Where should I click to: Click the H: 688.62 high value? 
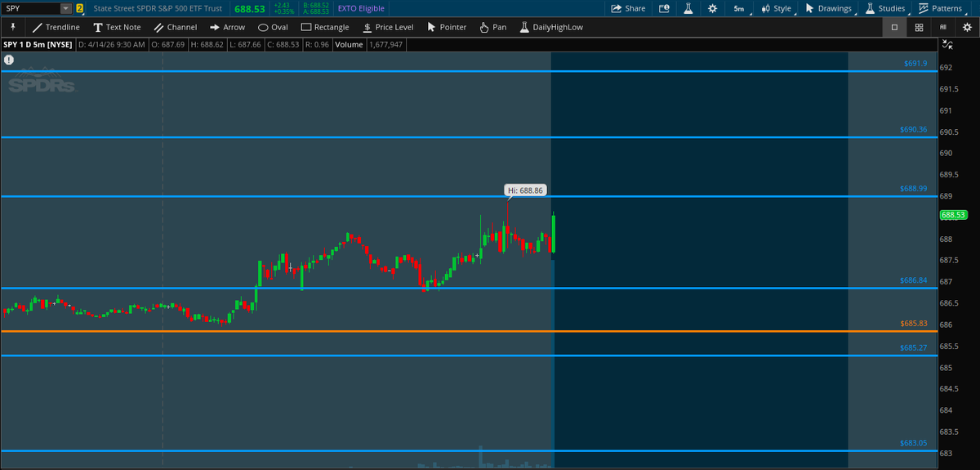pyautogui.click(x=207, y=44)
